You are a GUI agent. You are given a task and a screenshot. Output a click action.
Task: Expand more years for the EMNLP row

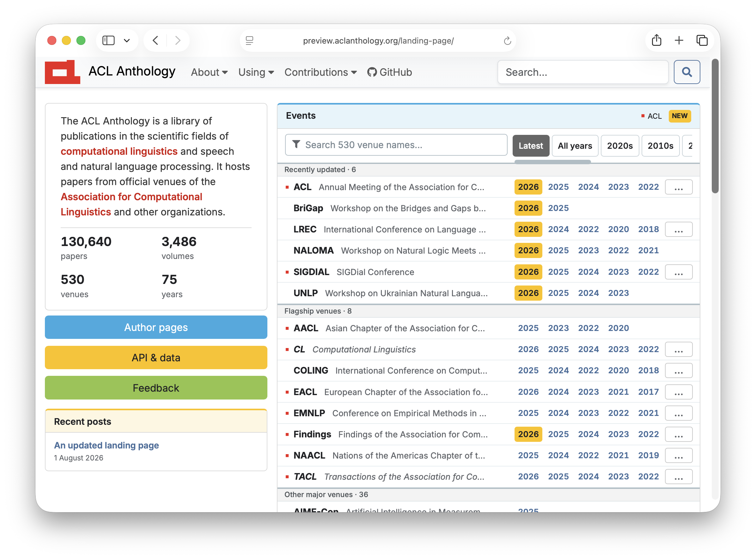tap(678, 413)
